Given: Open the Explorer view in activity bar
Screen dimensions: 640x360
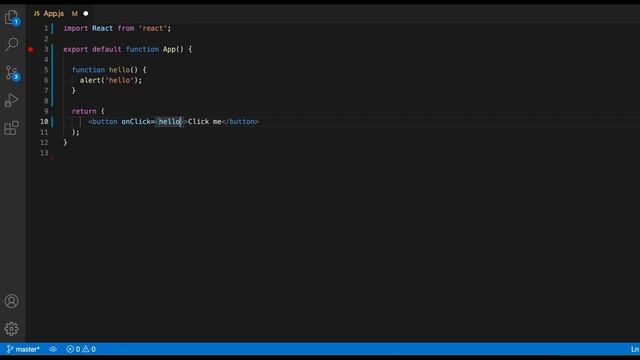Looking at the screenshot, I should pyautogui.click(x=12, y=17).
